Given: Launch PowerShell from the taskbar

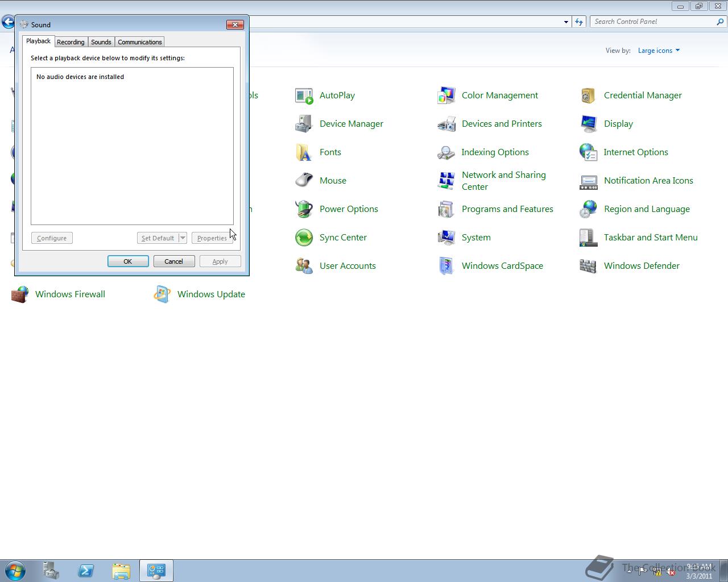Looking at the screenshot, I should 86,571.
